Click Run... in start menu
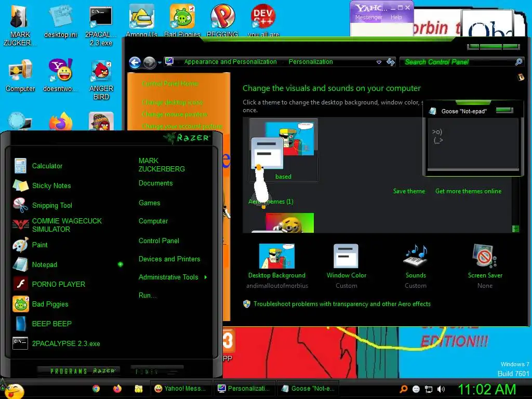The height and width of the screenshot is (399, 532). 148,295
